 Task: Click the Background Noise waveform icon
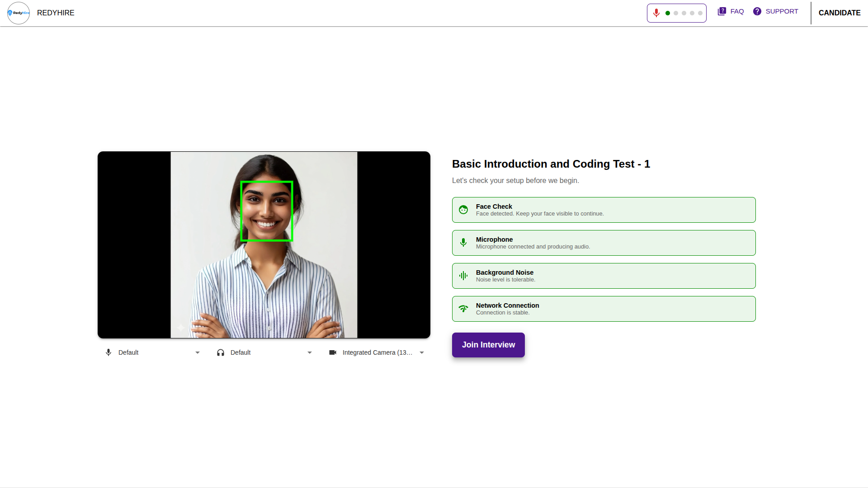click(463, 276)
